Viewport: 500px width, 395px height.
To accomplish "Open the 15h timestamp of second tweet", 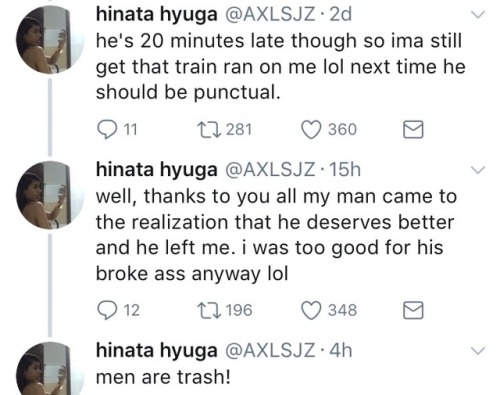I will (345, 170).
